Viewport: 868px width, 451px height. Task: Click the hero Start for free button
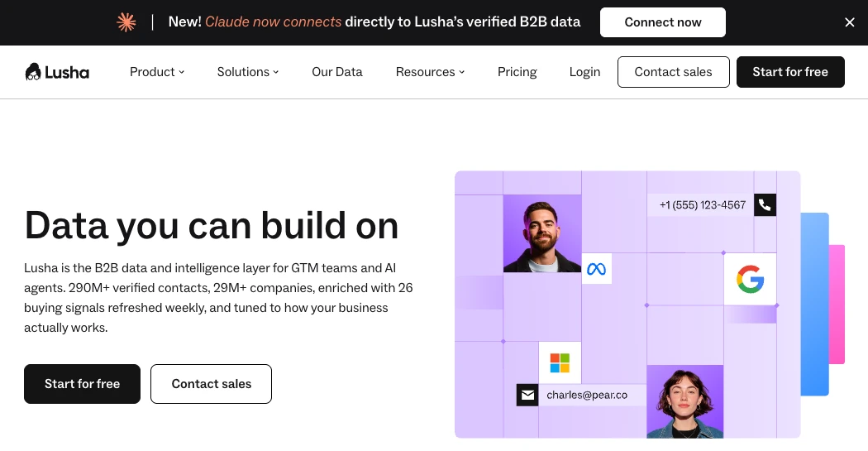pos(82,384)
